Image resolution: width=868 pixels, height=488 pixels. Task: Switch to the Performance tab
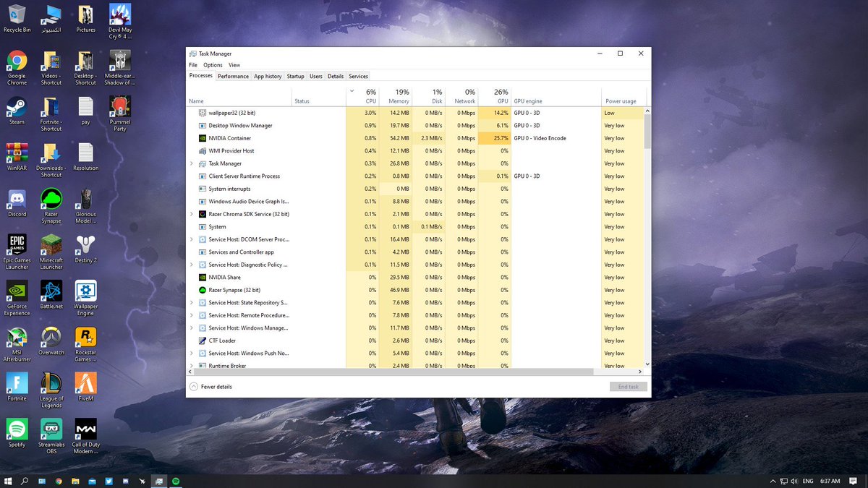click(x=233, y=76)
